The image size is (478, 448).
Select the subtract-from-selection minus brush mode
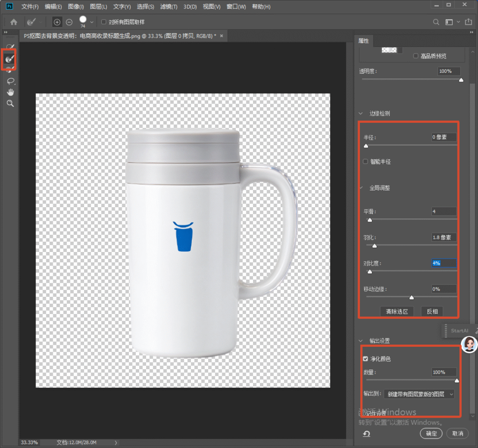point(69,22)
